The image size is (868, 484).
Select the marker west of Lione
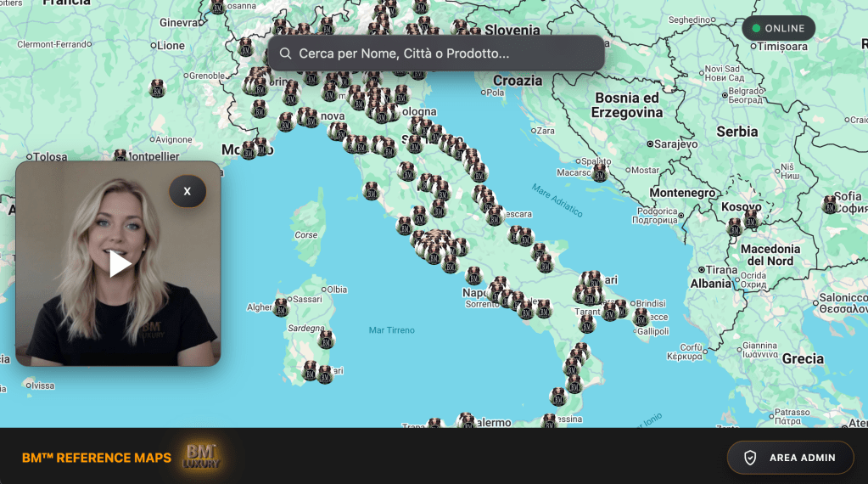[x=157, y=88]
